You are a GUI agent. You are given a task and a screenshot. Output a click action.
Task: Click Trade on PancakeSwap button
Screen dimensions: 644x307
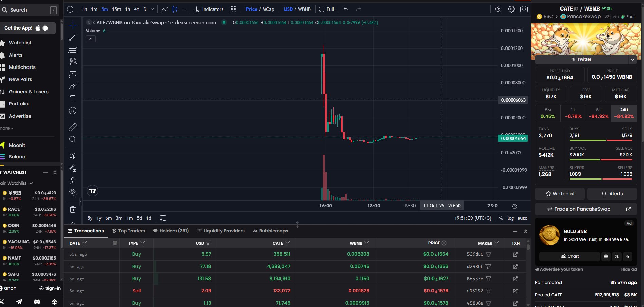click(578, 209)
